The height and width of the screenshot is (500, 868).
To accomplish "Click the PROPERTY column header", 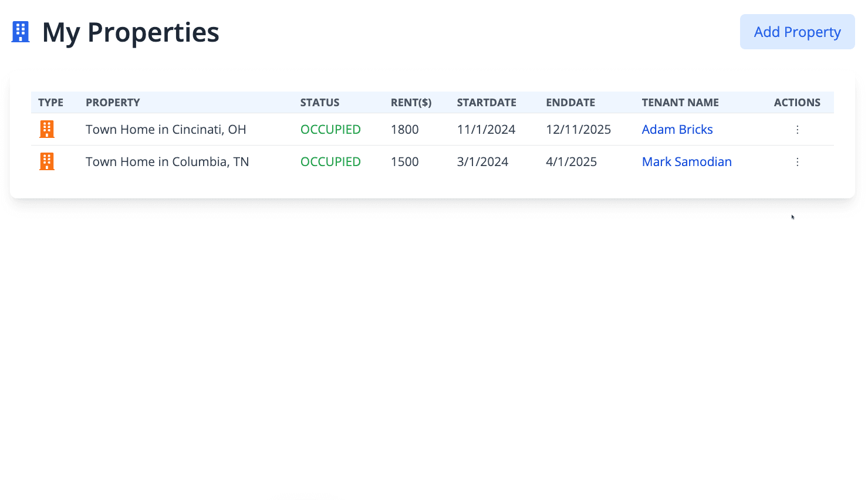I will pyautogui.click(x=113, y=103).
